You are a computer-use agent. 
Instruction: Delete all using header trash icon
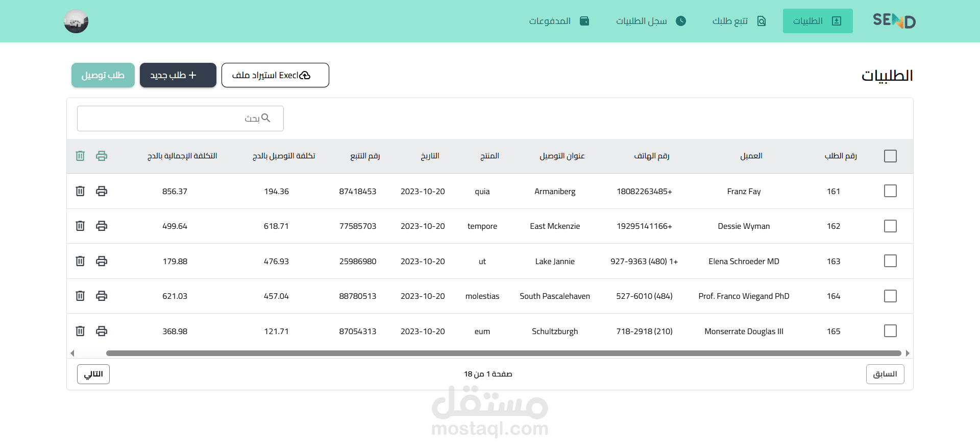pos(80,156)
